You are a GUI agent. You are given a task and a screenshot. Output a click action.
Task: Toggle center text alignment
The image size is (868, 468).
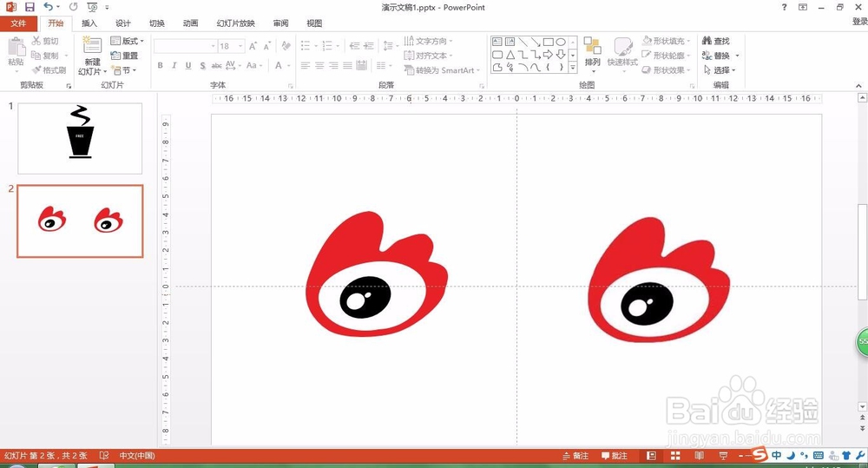tap(319, 65)
